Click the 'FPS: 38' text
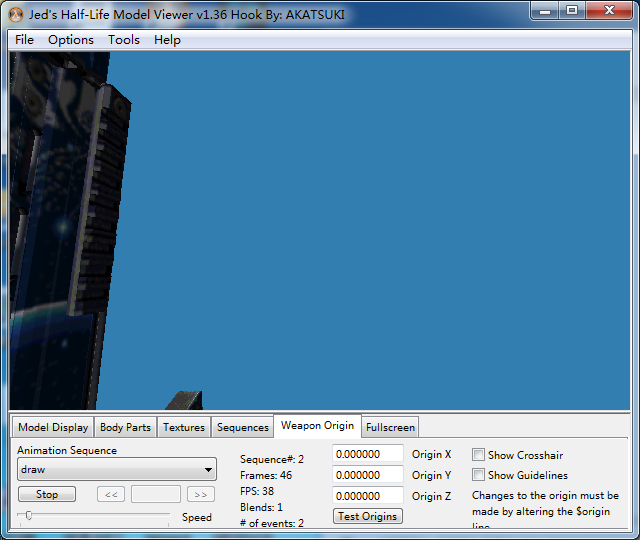Viewport: 640px width, 540px height. click(x=257, y=491)
